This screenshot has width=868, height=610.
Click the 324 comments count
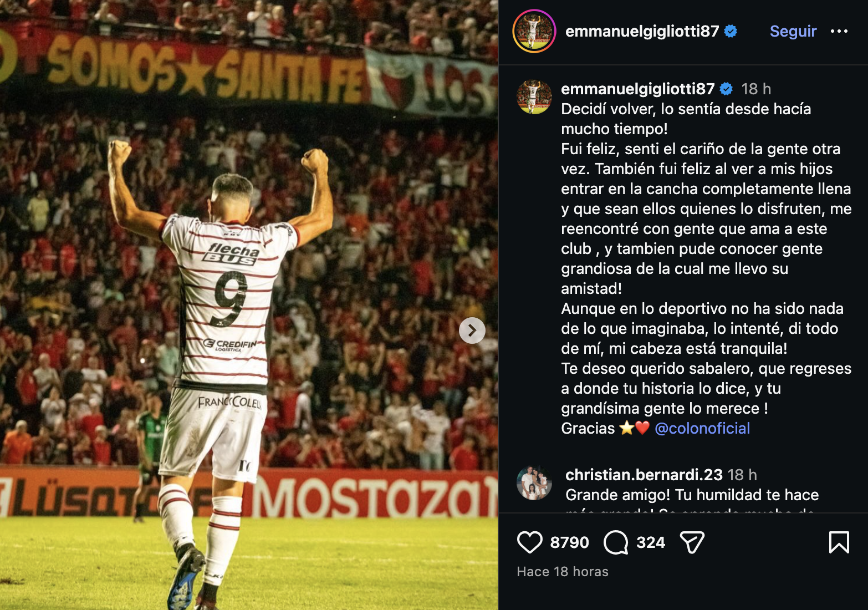pos(651,542)
